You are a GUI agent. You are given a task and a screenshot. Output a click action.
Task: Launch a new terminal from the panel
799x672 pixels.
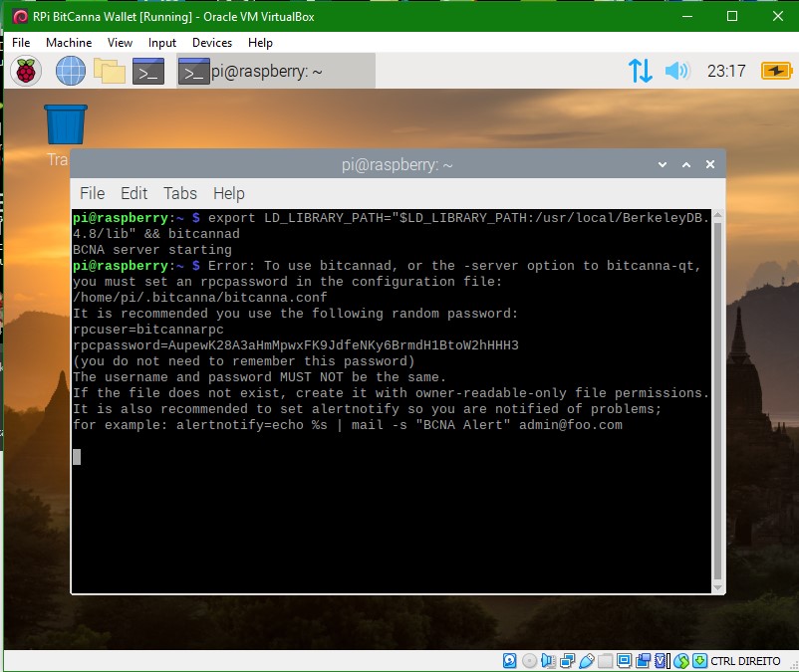click(x=148, y=71)
